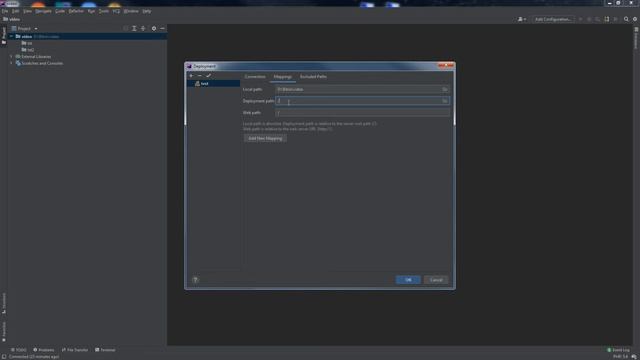Select the 'test' server entry
The width and height of the screenshot is (640, 360).
(x=213, y=84)
